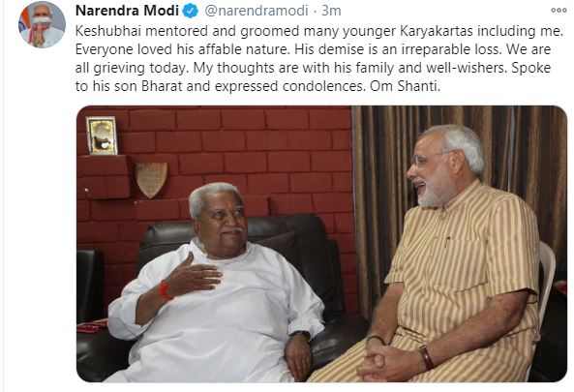Open the round profile avatar picture
The image size is (574, 392).
(x=42, y=24)
